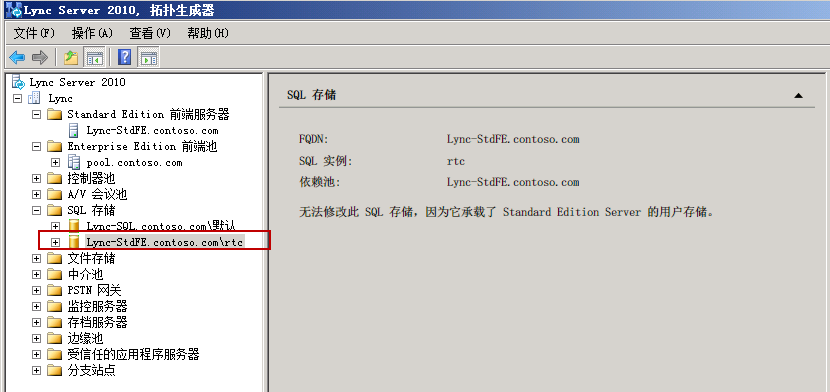Image resolution: width=830 pixels, height=392 pixels.
Task: Click the 监控服务器 folder icon
Action: coord(54,306)
